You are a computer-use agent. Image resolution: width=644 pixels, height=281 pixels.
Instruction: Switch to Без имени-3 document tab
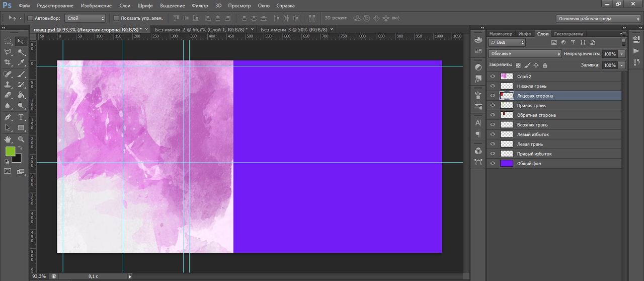(294, 29)
